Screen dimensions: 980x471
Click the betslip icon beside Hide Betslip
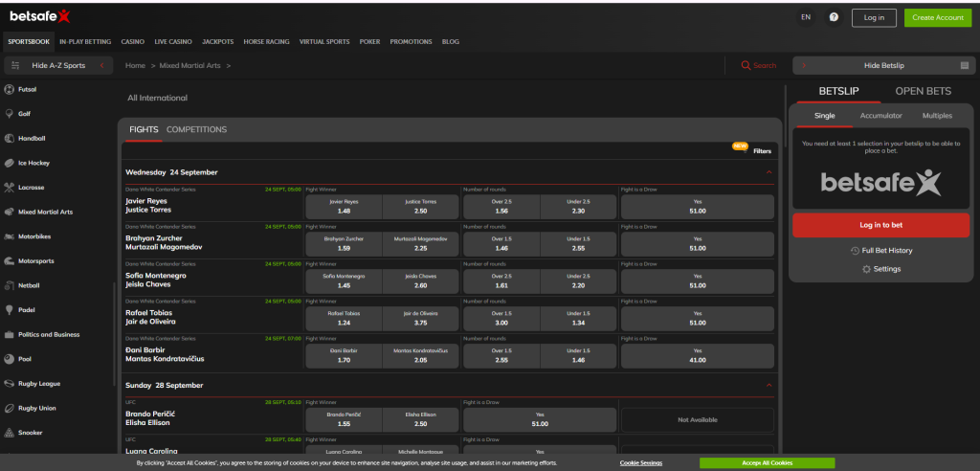click(x=965, y=65)
